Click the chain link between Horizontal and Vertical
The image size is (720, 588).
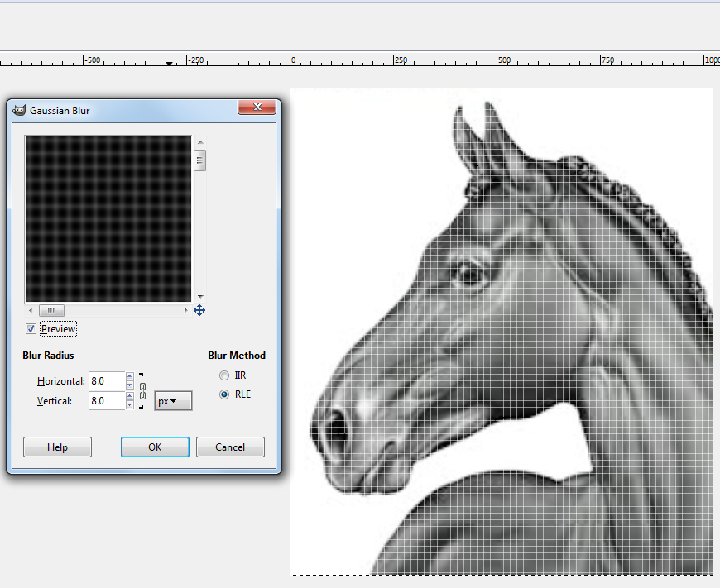coord(142,390)
